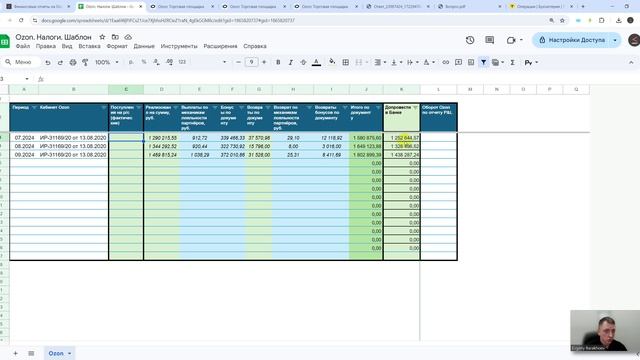Click the Merge cells icon
The width and height of the screenshot is (640, 360).
pyautogui.click(x=358, y=62)
